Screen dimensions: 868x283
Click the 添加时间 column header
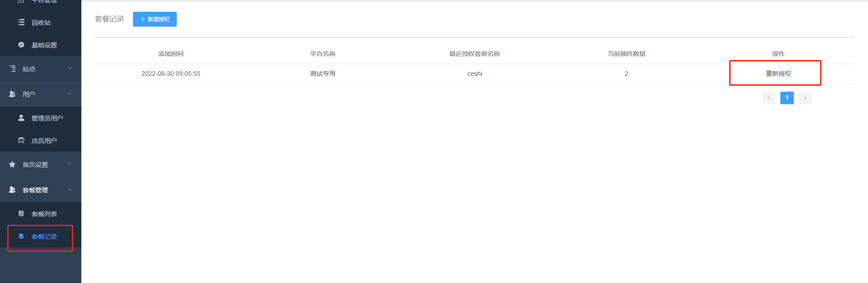point(171,54)
